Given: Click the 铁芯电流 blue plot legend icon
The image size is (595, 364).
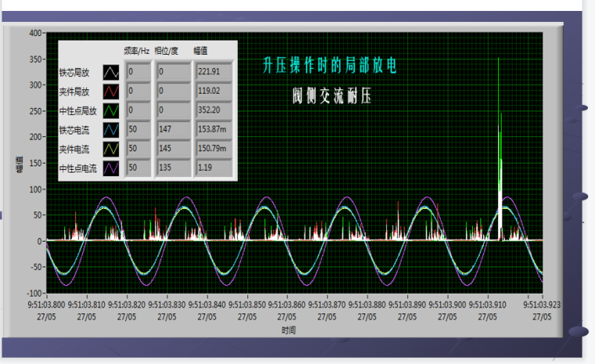Looking at the screenshot, I should (x=112, y=129).
